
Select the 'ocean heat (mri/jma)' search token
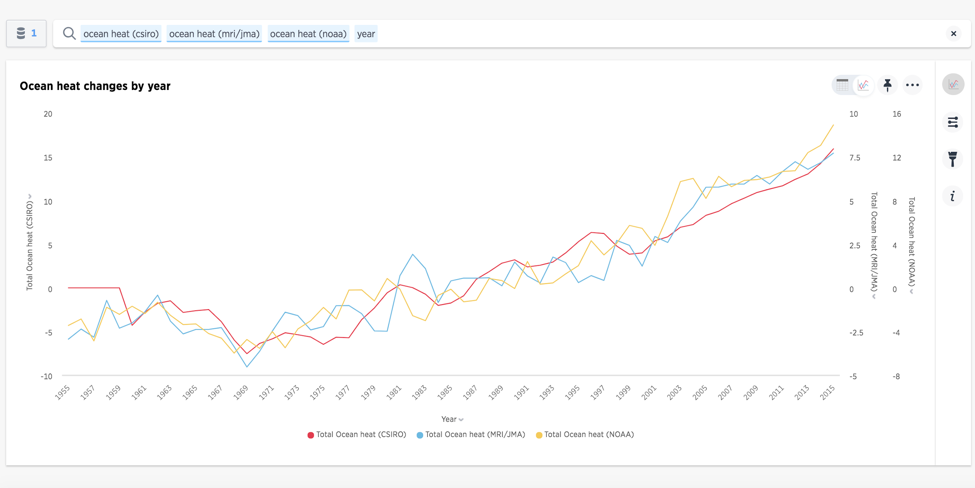pos(214,34)
